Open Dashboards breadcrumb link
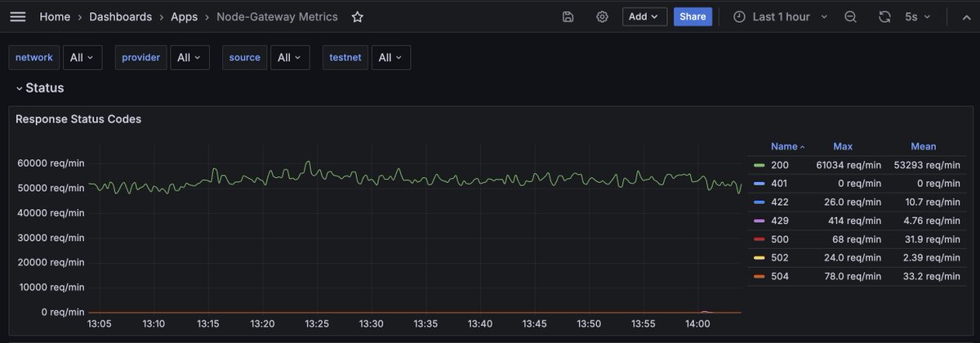This screenshot has height=343, width=980. click(120, 16)
